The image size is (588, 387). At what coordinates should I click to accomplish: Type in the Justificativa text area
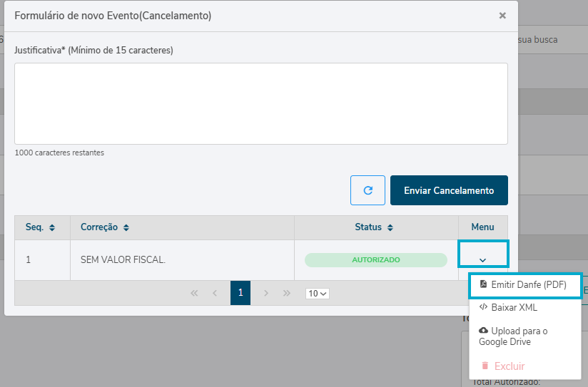pyautogui.click(x=260, y=103)
